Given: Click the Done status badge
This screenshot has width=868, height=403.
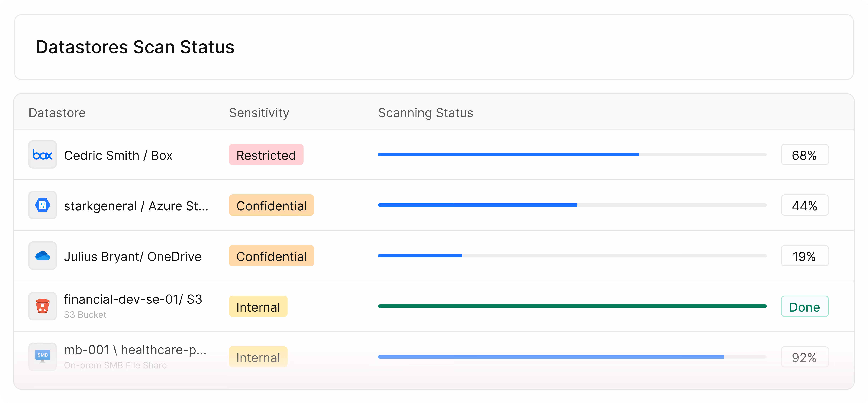Looking at the screenshot, I should pos(804,307).
